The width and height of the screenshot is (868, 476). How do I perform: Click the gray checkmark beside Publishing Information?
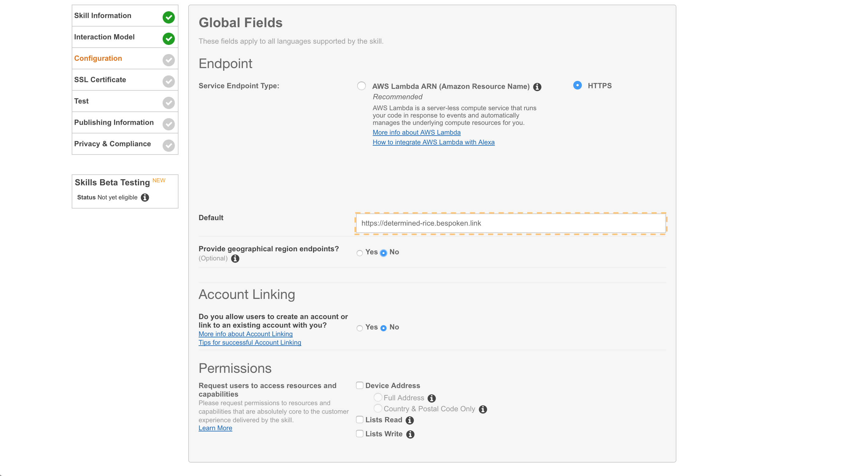coord(168,124)
